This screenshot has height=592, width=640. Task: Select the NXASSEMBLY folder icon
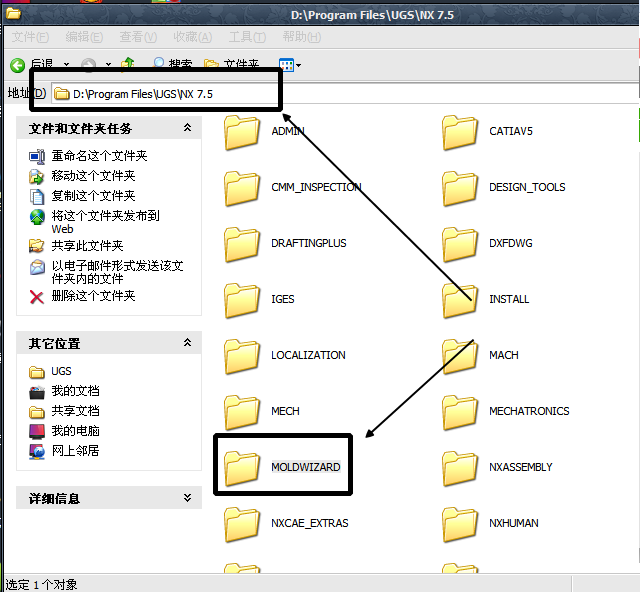[x=460, y=467]
